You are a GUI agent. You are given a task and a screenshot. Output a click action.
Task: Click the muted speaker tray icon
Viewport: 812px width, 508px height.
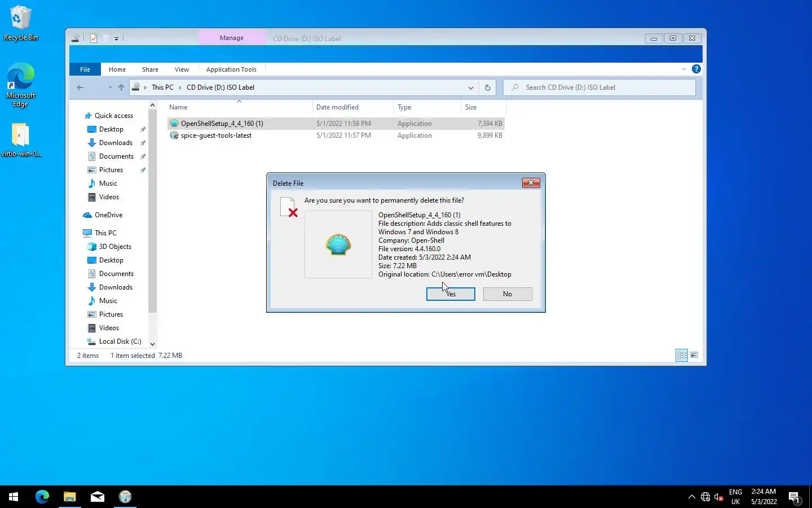(719, 497)
